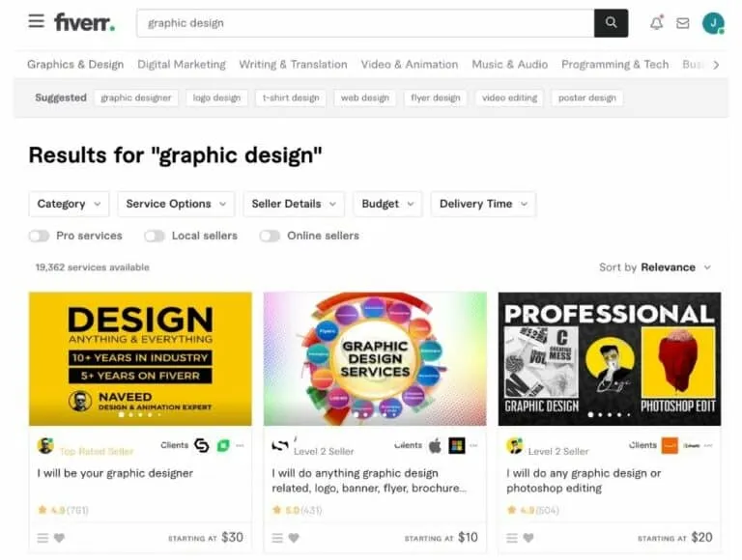The height and width of the screenshot is (560, 742).
Task: Click the green client logo on Naveed's gig
Action: (223, 445)
